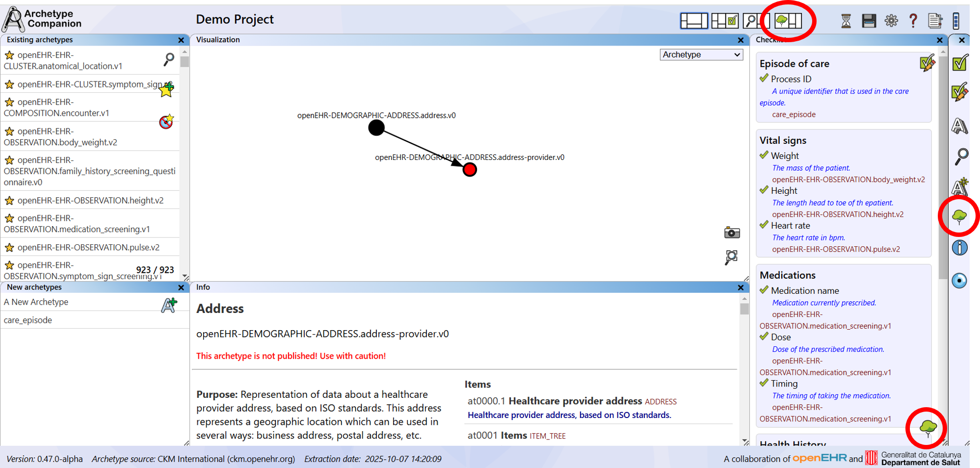This screenshot has height=468, width=980.
Task: Click the red address-provider graph node
Action: pos(470,170)
